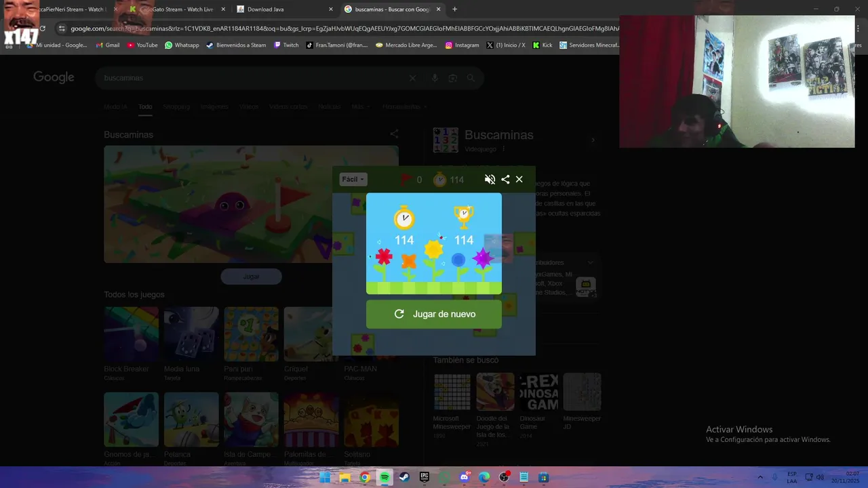The height and width of the screenshot is (488, 868).
Task: Open the Fácil difficulty dropdown
Action: click(x=353, y=180)
